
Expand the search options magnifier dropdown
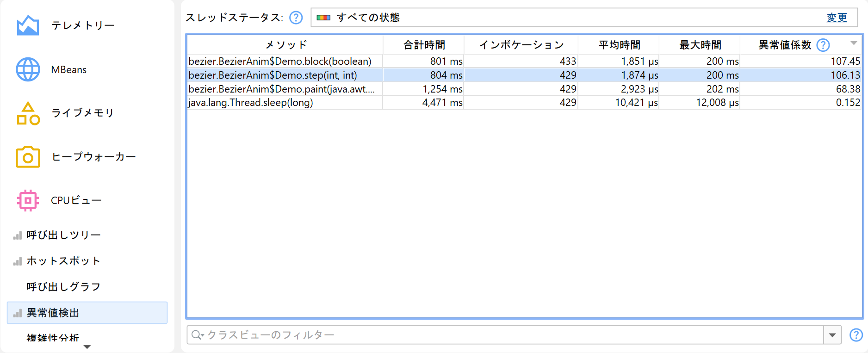click(x=198, y=335)
